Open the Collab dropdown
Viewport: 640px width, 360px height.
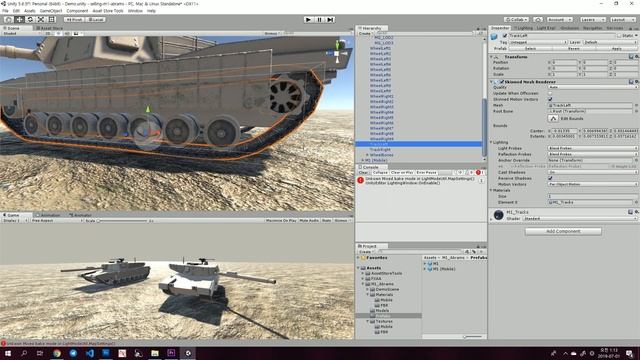pyautogui.click(x=516, y=19)
